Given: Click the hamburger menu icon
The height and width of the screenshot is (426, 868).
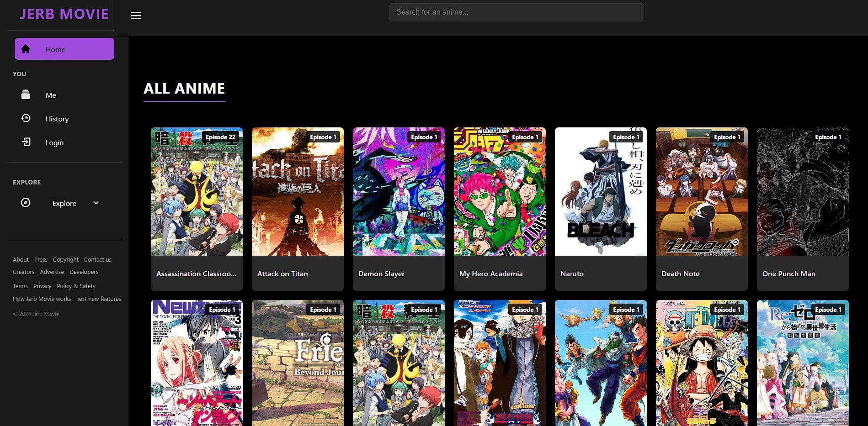Looking at the screenshot, I should click(136, 16).
